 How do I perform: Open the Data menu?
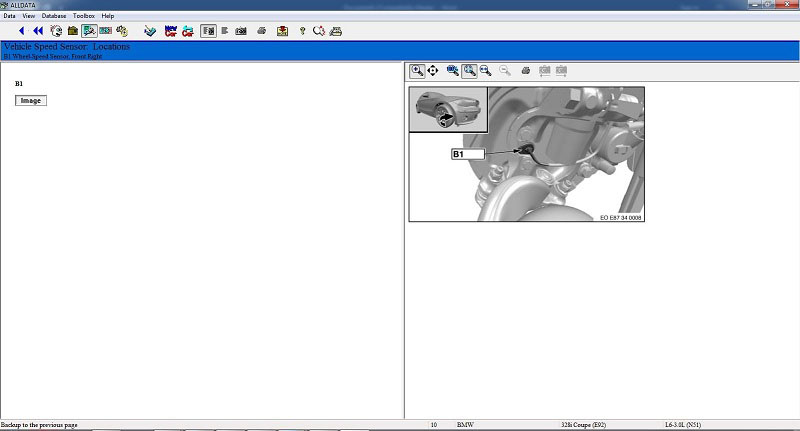[x=9, y=16]
